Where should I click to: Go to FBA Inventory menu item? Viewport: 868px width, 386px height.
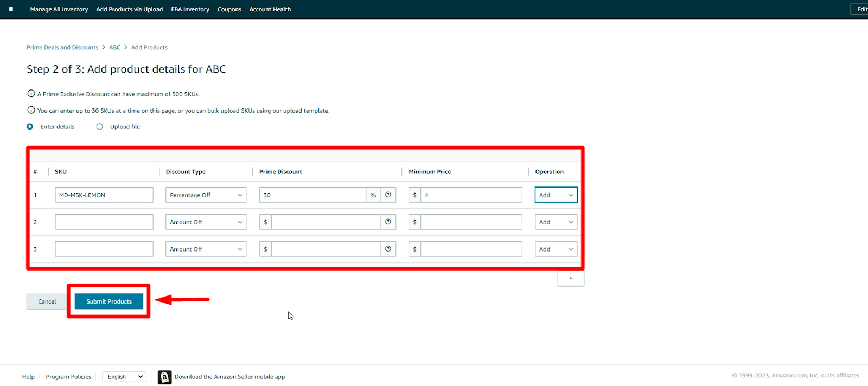(x=190, y=9)
